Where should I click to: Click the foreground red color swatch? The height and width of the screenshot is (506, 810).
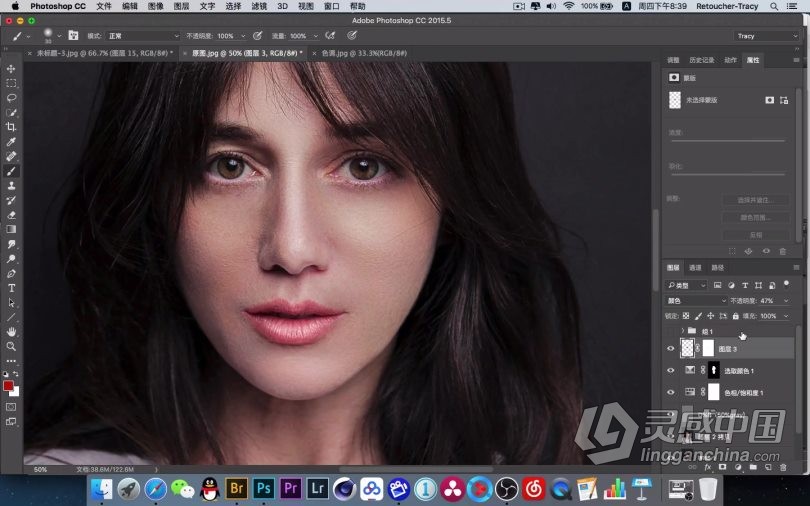[8, 386]
